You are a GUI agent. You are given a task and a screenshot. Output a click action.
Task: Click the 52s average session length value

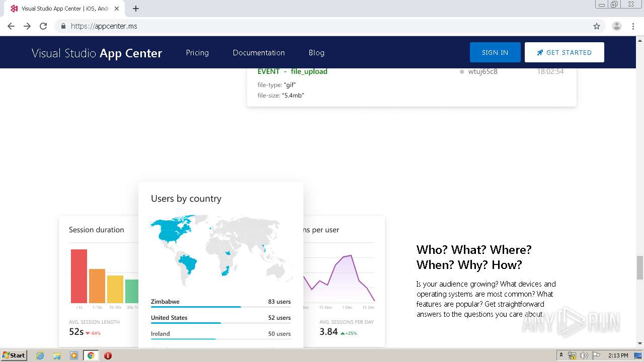[x=76, y=332]
